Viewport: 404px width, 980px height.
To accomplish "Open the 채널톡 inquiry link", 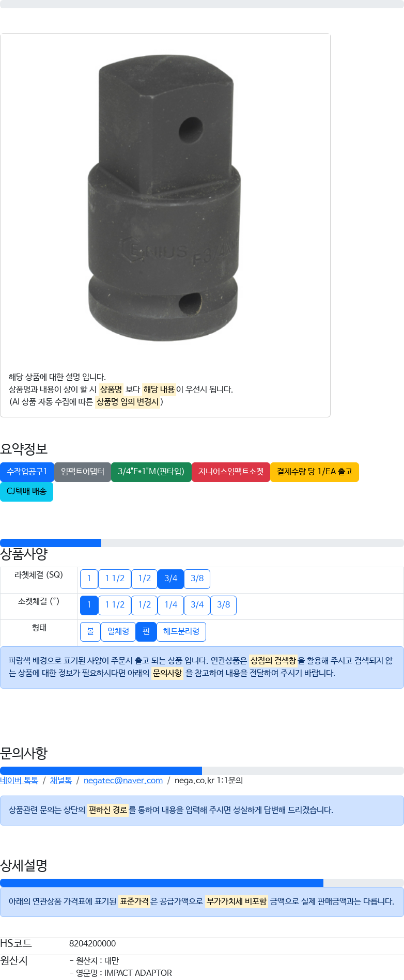I will [x=61, y=780].
